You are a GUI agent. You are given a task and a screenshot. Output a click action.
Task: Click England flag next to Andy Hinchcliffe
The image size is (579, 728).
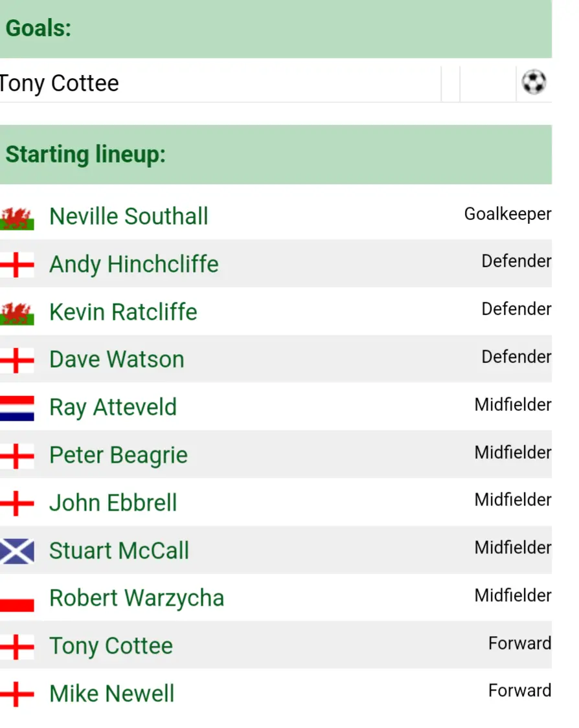pyautogui.click(x=17, y=265)
